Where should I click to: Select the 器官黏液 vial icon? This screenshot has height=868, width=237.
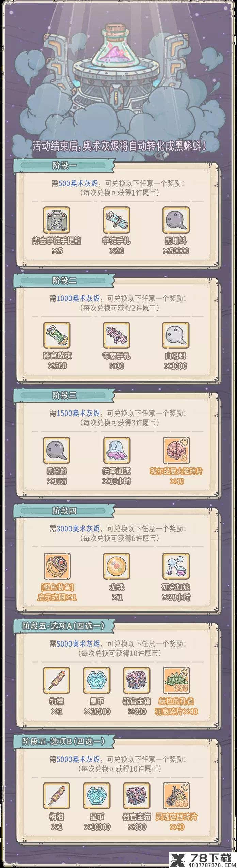tap(57, 335)
